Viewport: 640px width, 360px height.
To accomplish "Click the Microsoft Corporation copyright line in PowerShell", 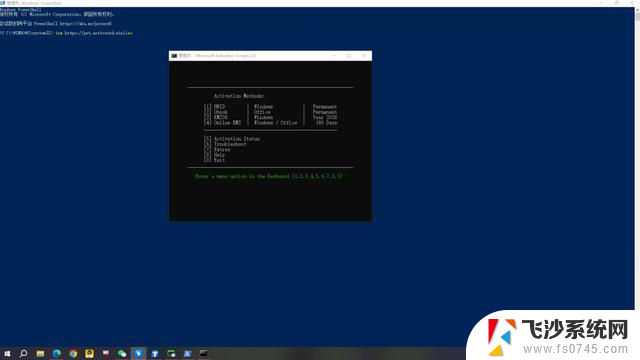I will click(57, 14).
